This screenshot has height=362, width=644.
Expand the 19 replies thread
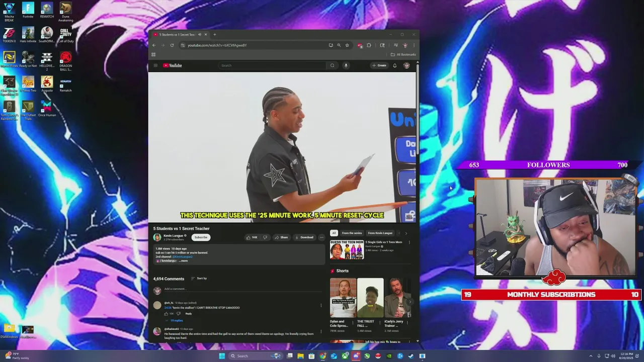coord(175,320)
